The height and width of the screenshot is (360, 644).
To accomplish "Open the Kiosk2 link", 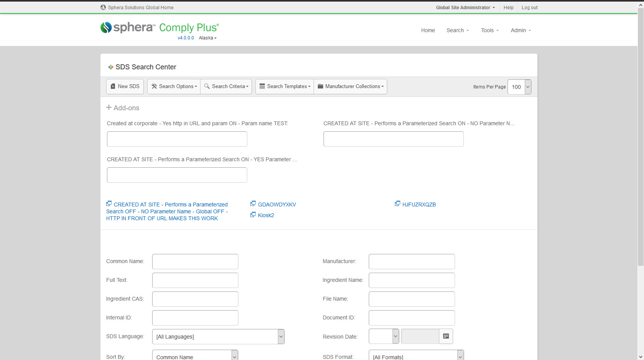I will (266, 215).
